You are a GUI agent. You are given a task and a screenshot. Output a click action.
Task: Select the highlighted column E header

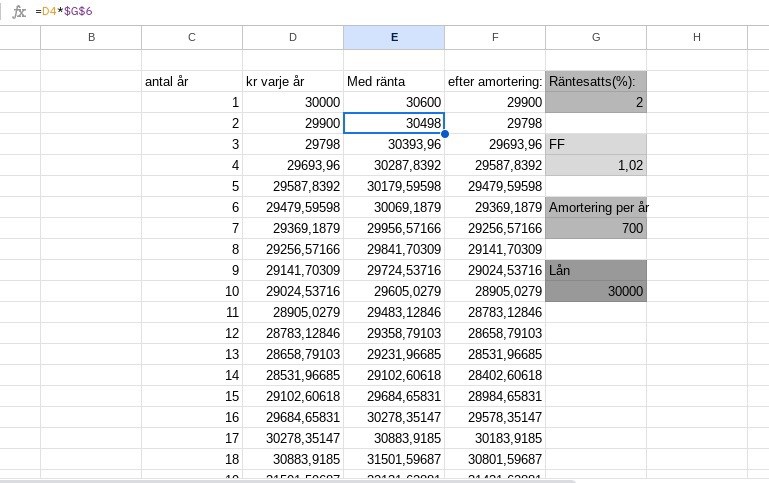pyautogui.click(x=394, y=37)
